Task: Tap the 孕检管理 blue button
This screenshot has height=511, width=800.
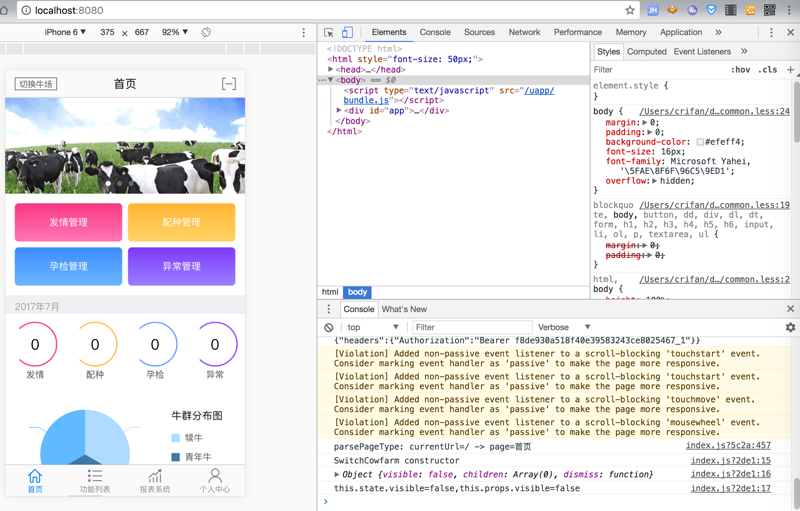Action: (68, 266)
